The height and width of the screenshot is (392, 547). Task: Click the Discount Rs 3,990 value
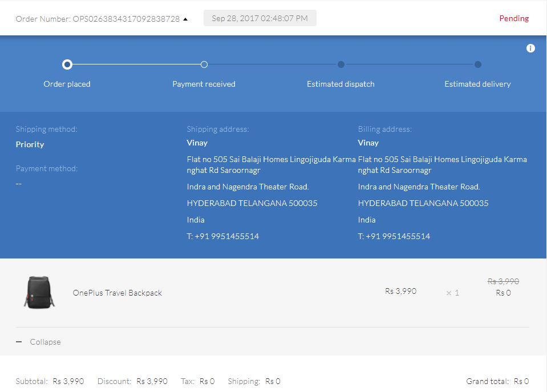point(152,381)
